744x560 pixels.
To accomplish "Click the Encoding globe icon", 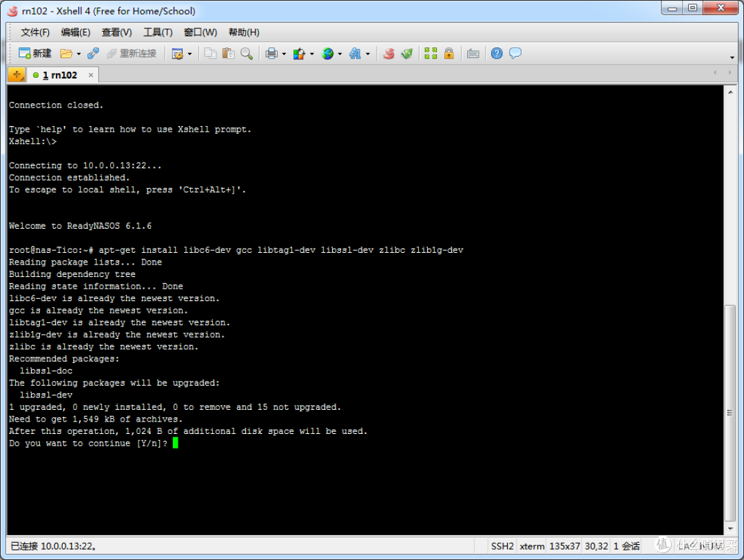I will click(327, 54).
